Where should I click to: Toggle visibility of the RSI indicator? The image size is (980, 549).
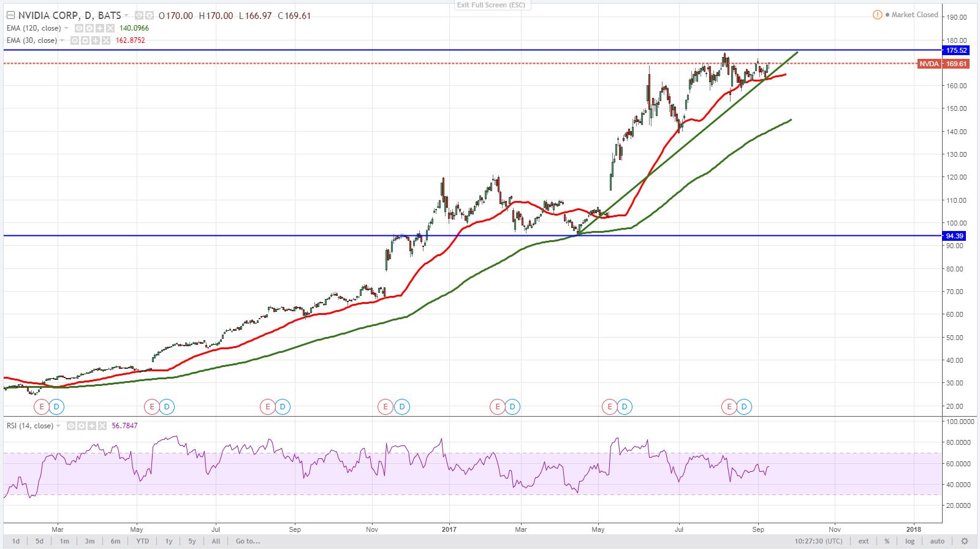[x=71, y=426]
